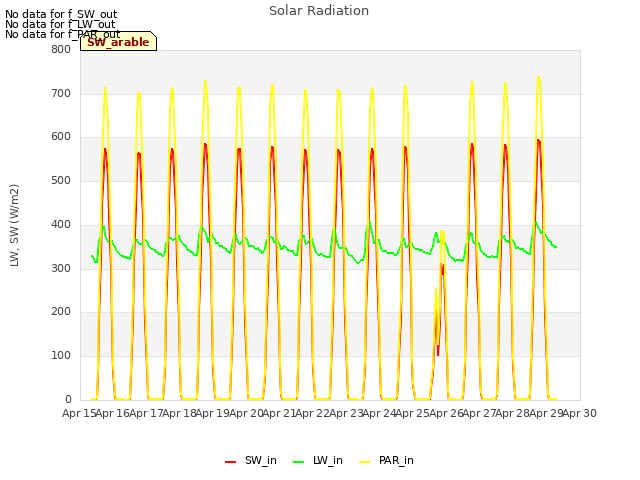This screenshot has height=480, width=640.
Task: Click the 'No data for f_SW_out' message
Action: pyautogui.click(x=61, y=14)
